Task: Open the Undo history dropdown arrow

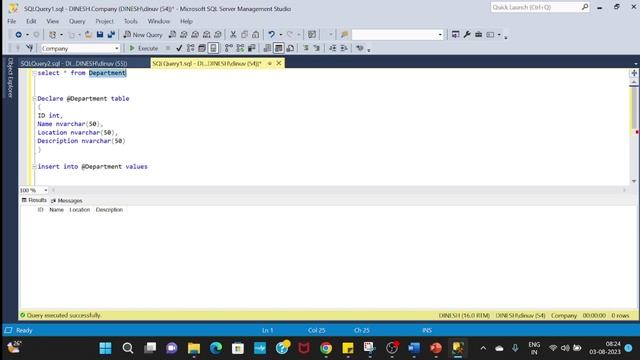Action: (x=280, y=35)
